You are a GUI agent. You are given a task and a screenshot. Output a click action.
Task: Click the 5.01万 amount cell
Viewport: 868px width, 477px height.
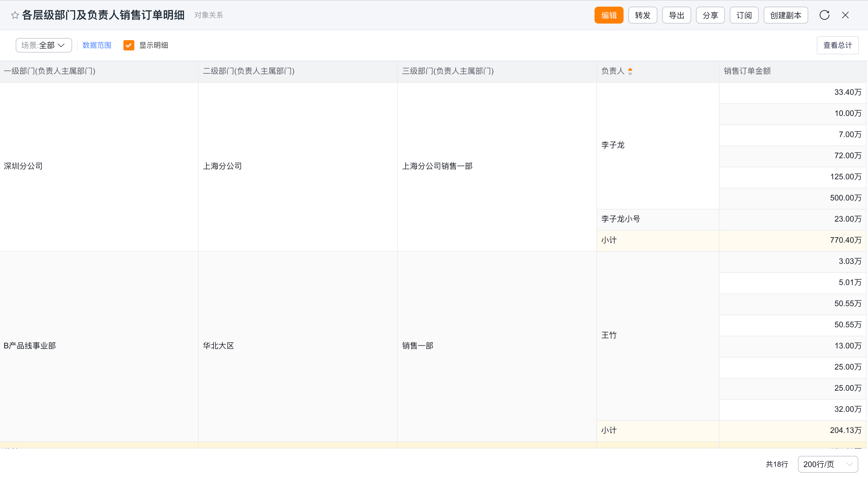[793, 283]
